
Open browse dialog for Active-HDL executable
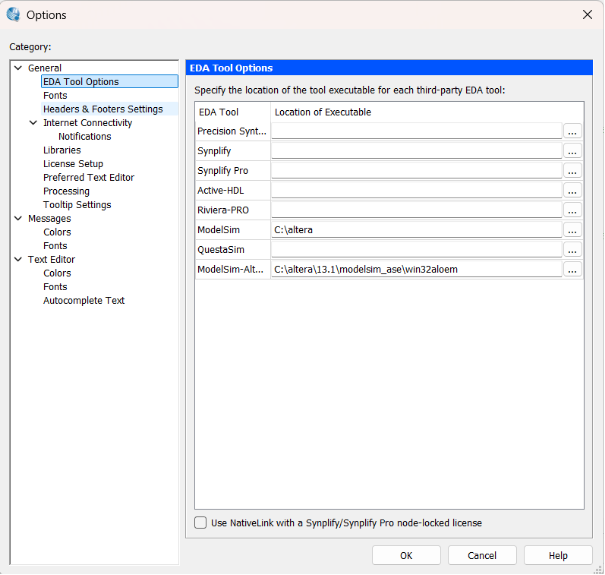[x=572, y=190]
